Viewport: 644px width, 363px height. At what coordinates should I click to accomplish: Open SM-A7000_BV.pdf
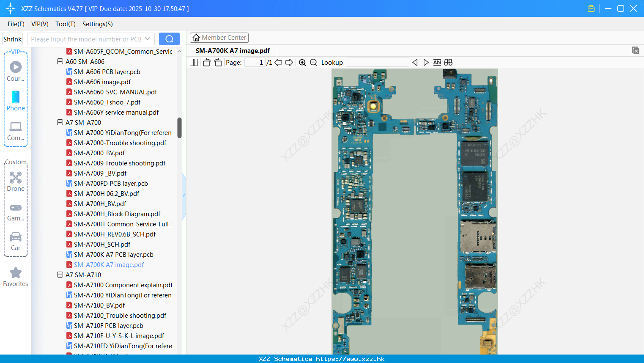pos(99,153)
